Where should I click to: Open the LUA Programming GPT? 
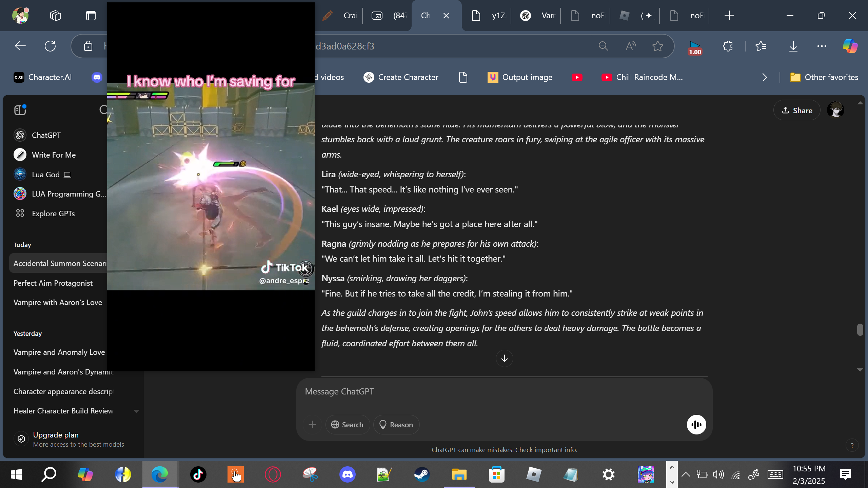(x=60, y=194)
